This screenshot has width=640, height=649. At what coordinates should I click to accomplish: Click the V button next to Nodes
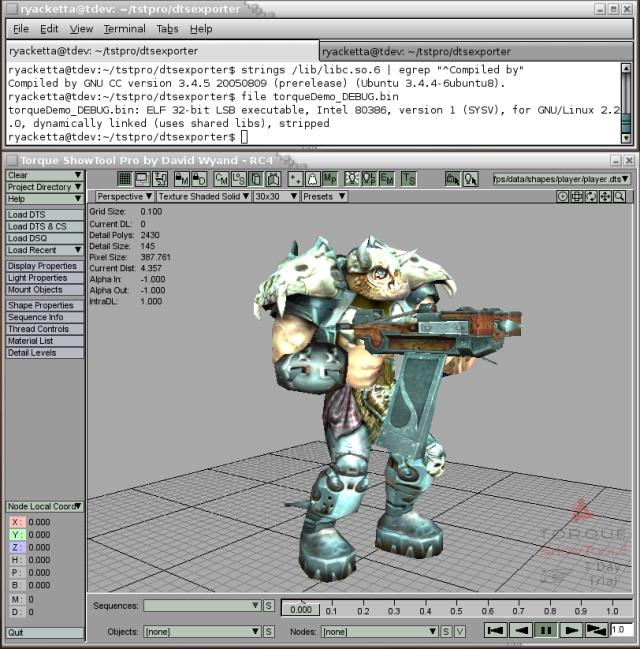(460, 632)
